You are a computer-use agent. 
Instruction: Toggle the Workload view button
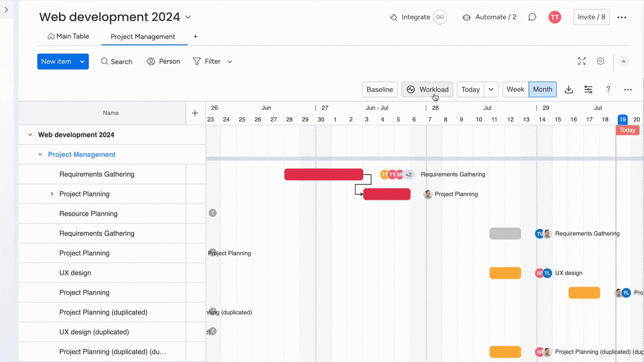[427, 89]
